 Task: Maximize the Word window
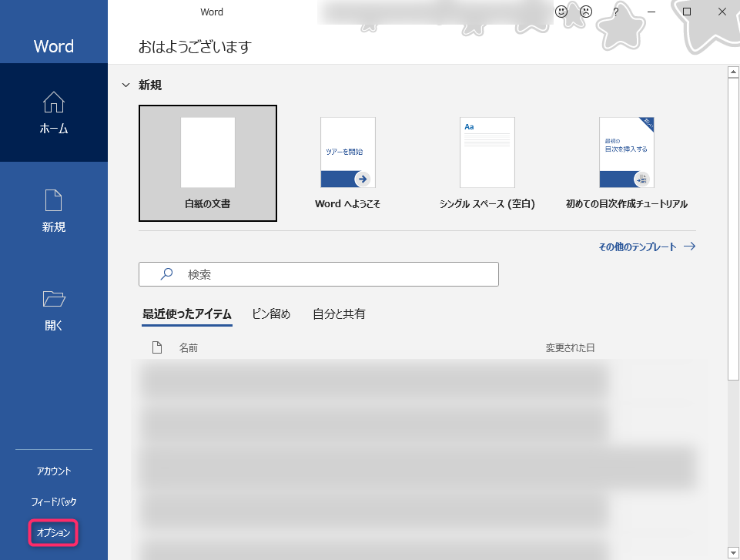click(x=687, y=12)
